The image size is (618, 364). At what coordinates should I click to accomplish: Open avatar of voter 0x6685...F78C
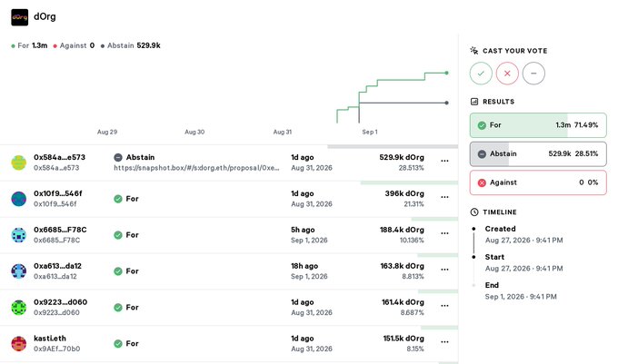pos(18,235)
